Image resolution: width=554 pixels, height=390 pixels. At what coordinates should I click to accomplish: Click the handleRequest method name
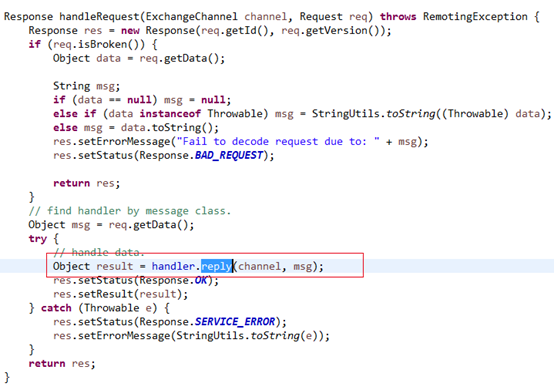coord(99,17)
